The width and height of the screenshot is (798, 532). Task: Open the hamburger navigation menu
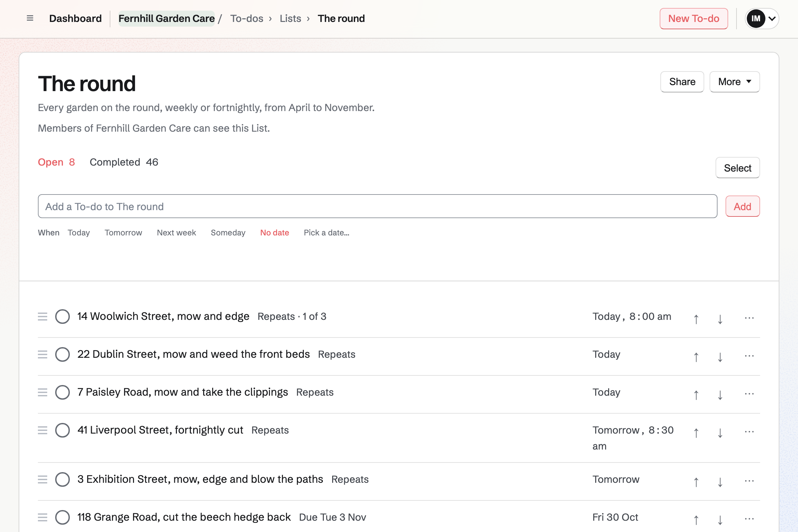(x=30, y=18)
